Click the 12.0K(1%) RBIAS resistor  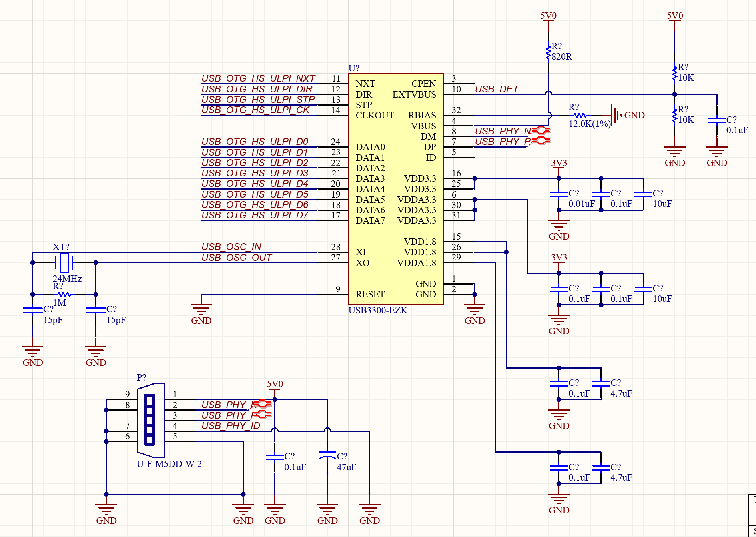pos(580,115)
